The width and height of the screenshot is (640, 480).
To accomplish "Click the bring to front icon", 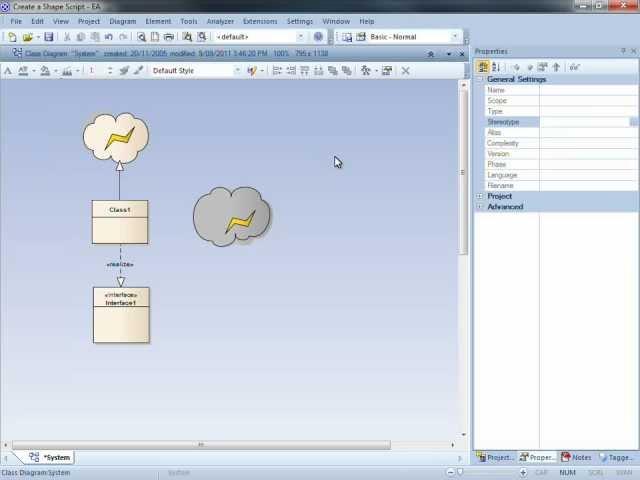I will coord(333,71).
